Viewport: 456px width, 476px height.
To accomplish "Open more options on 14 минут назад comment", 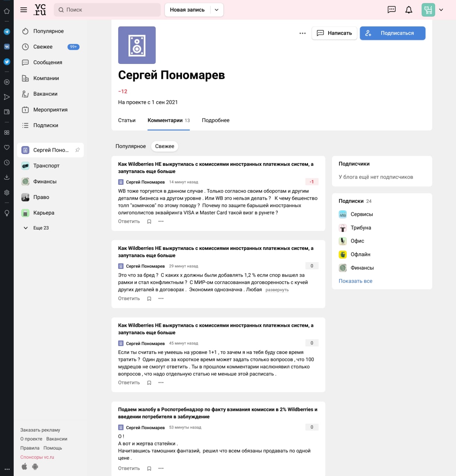I will click(x=161, y=221).
